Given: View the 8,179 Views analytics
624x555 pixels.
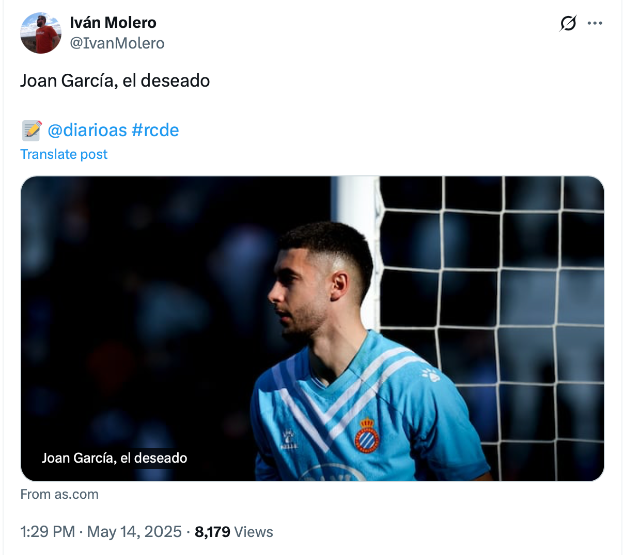Looking at the screenshot, I should click(x=233, y=532).
